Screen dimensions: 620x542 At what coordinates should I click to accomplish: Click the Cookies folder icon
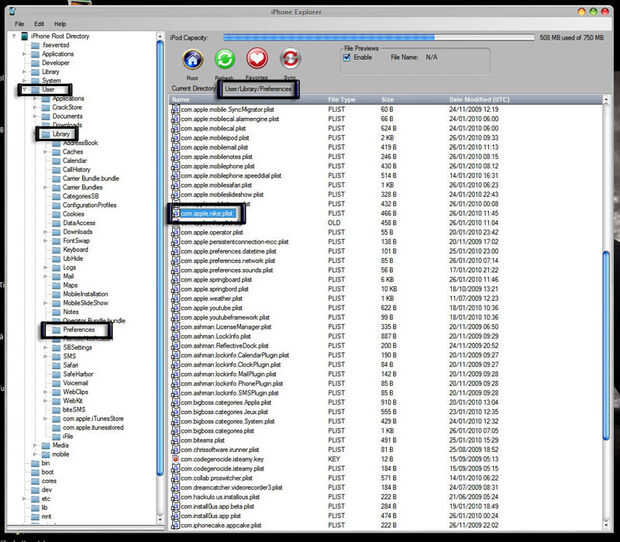tap(56, 214)
